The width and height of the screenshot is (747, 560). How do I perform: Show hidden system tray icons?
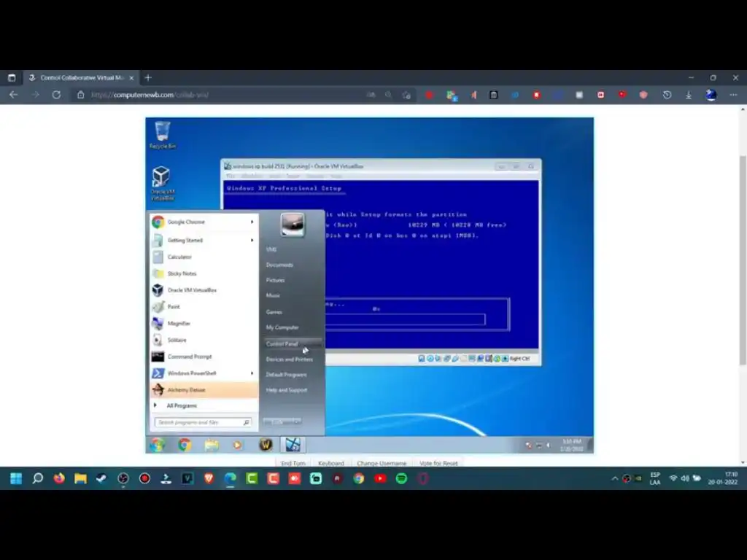(x=614, y=478)
